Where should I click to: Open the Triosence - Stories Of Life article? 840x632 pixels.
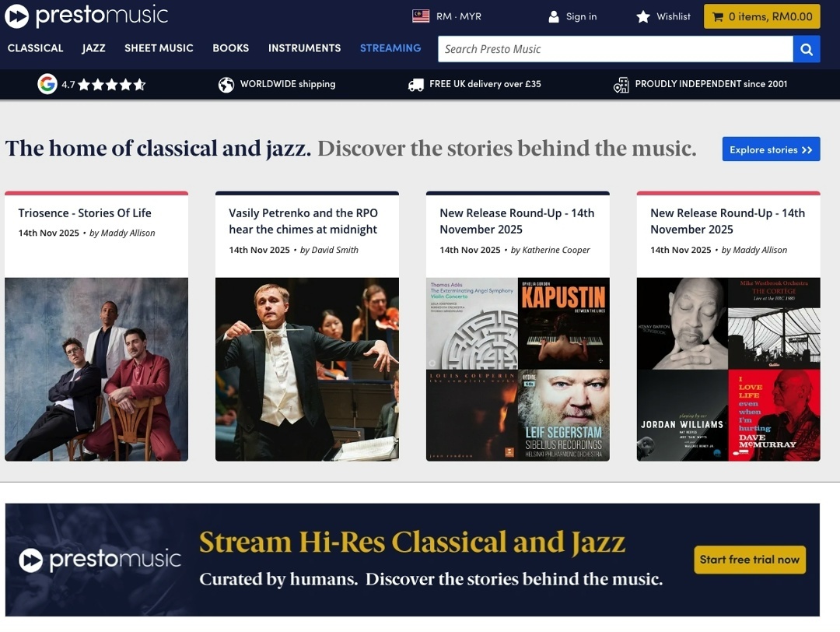pos(85,212)
